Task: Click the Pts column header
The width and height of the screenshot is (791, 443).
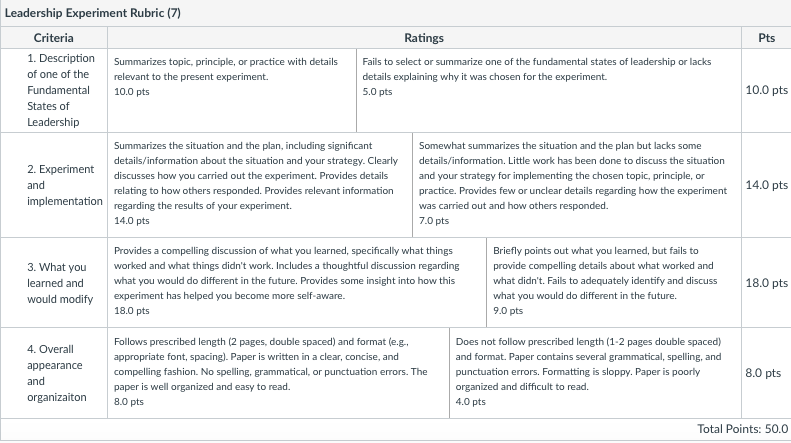Action: [x=766, y=38]
